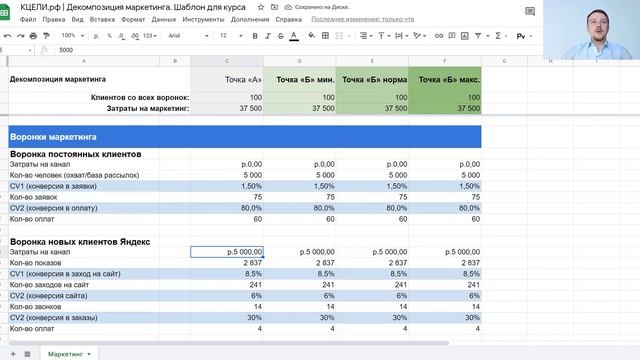The width and height of the screenshot is (640, 360).
Task: Print the spreadsheet
Action: [33, 36]
